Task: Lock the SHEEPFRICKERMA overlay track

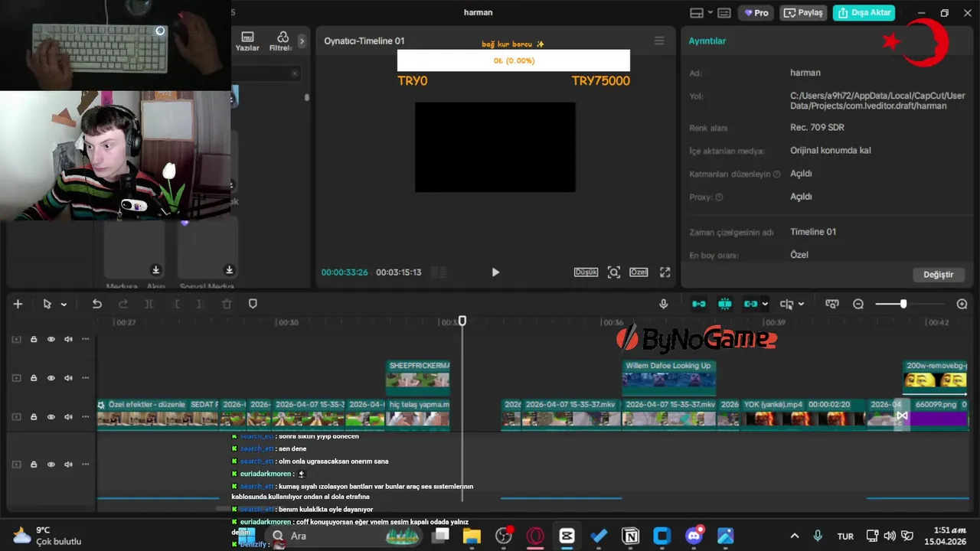Action: (x=34, y=378)
